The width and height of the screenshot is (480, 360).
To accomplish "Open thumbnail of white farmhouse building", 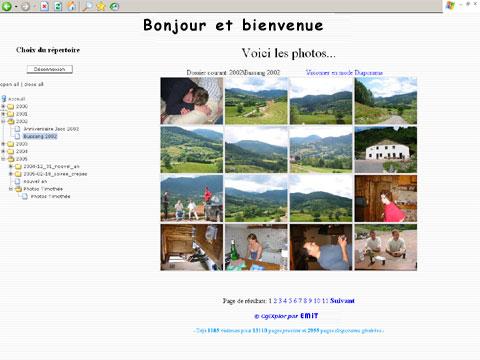I will click(386, 150).
